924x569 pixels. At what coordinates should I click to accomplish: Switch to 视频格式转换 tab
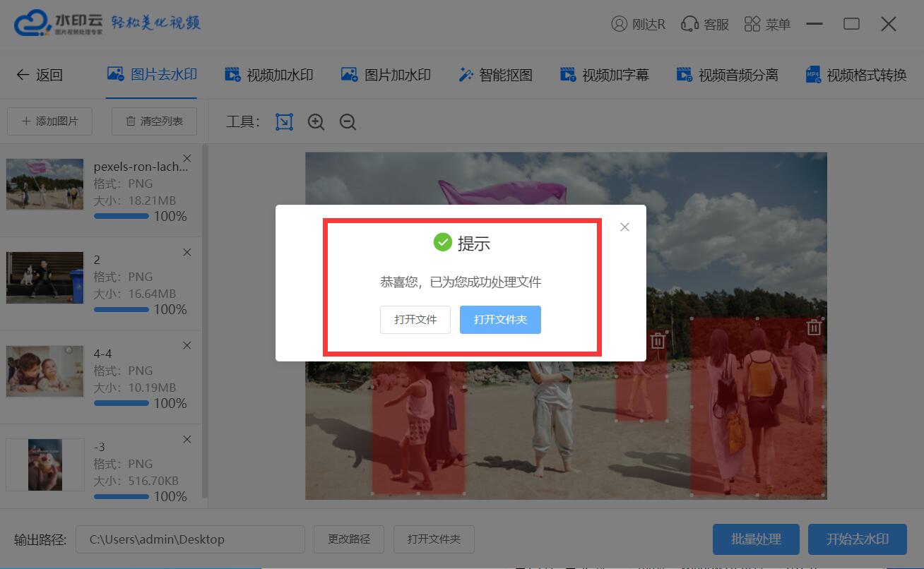click(x=856, y=75)
